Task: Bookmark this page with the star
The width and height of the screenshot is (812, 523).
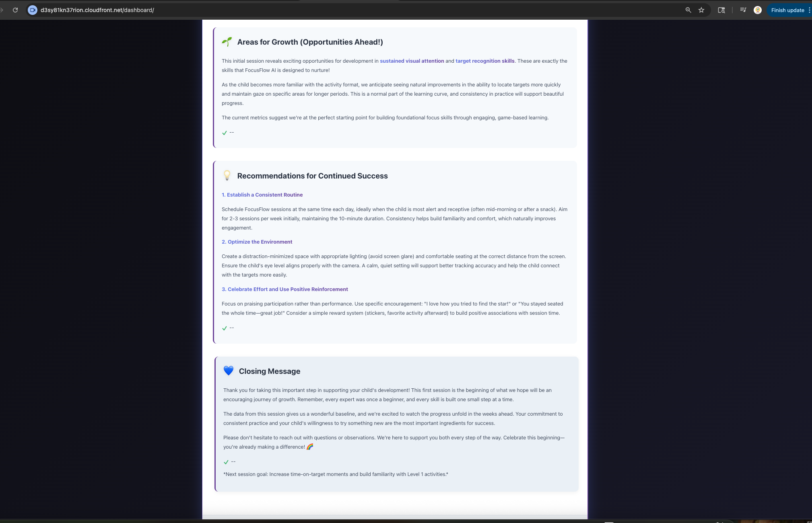Action: click(x=701, y=10)
